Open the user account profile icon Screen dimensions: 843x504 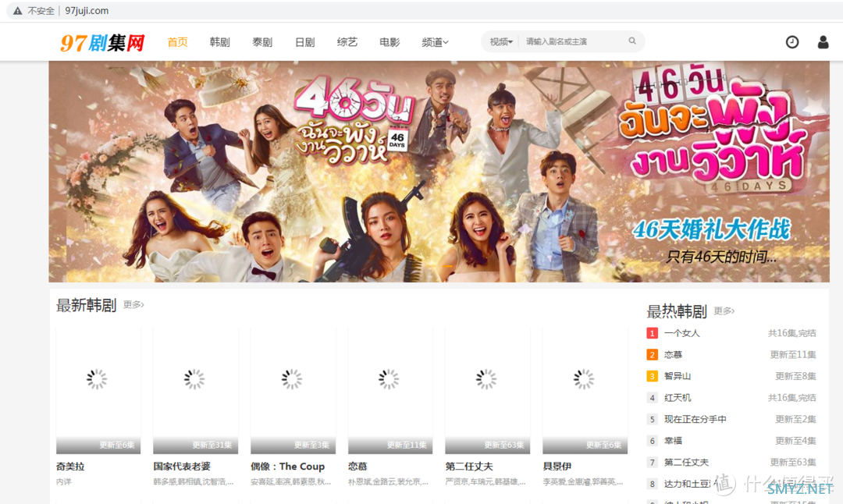coord(823,42)
